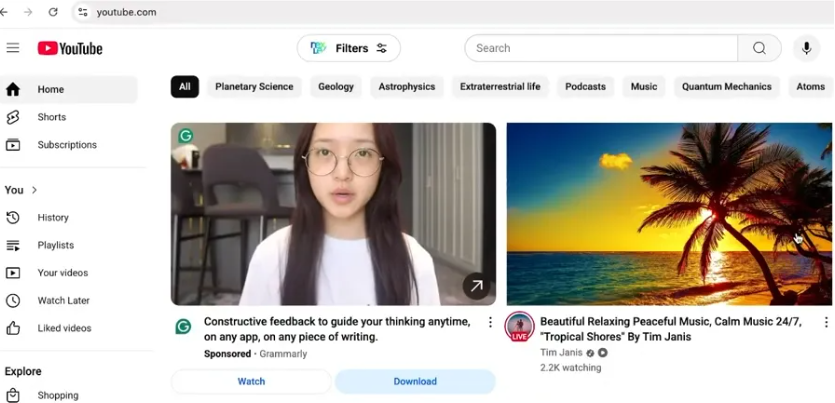The width and height of the screenshot is (835, 403).
Task: Click the Liked videos thumbs-up icon
Action: (13, 328)
